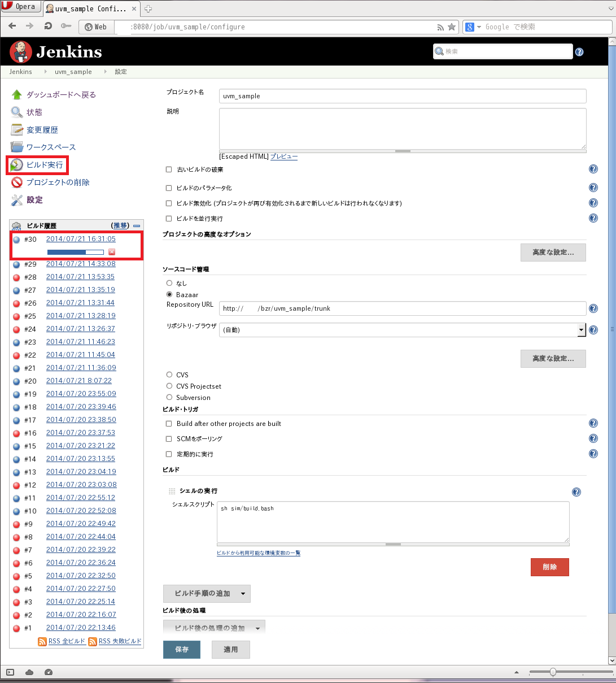Enable 古いビルドの破棄 checkbox
Screen dimensions: 616x683
(x=169, y=169)
